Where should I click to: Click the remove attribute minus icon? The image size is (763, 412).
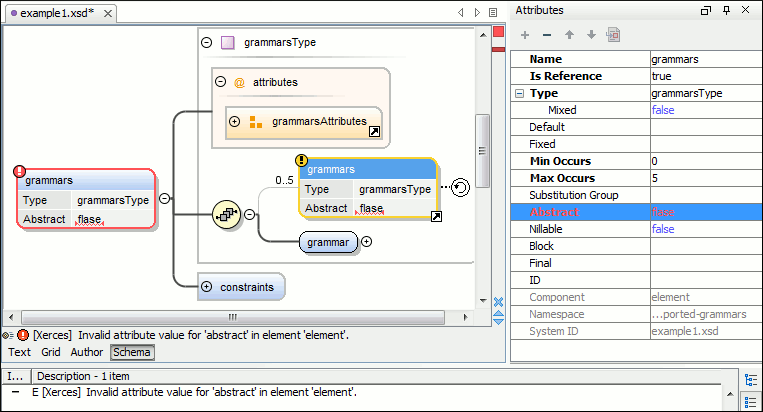(547, 35)
